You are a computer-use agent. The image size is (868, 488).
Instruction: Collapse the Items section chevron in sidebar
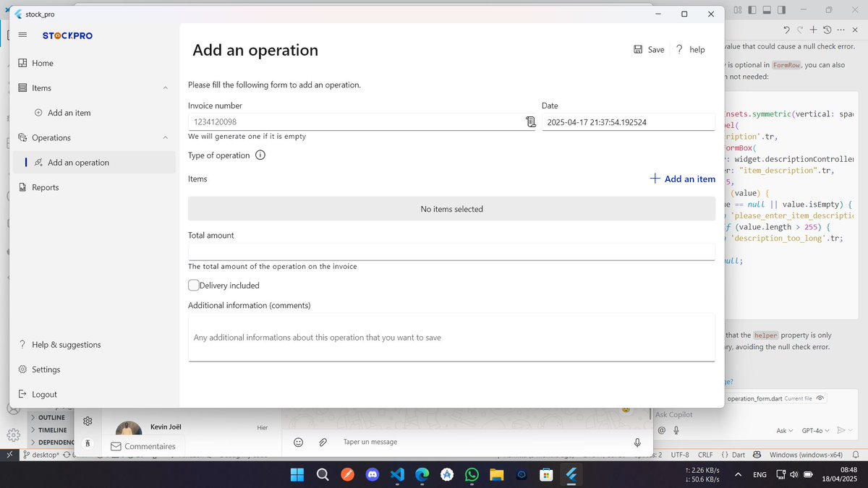click(165, 88)
